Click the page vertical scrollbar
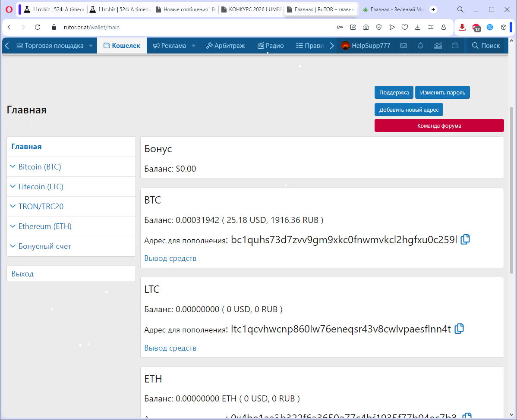Screen dimensions: 517x420 tap(512, 190)
